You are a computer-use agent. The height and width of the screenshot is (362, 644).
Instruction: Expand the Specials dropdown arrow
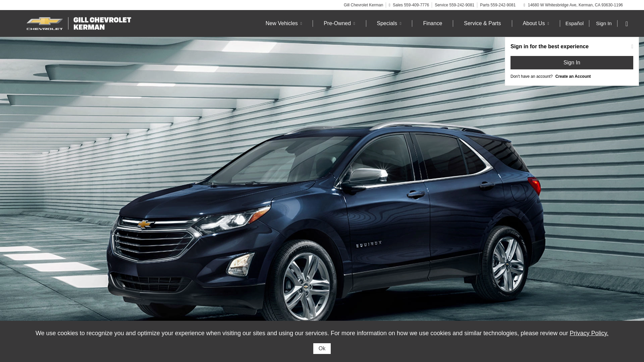coord(400,24)
